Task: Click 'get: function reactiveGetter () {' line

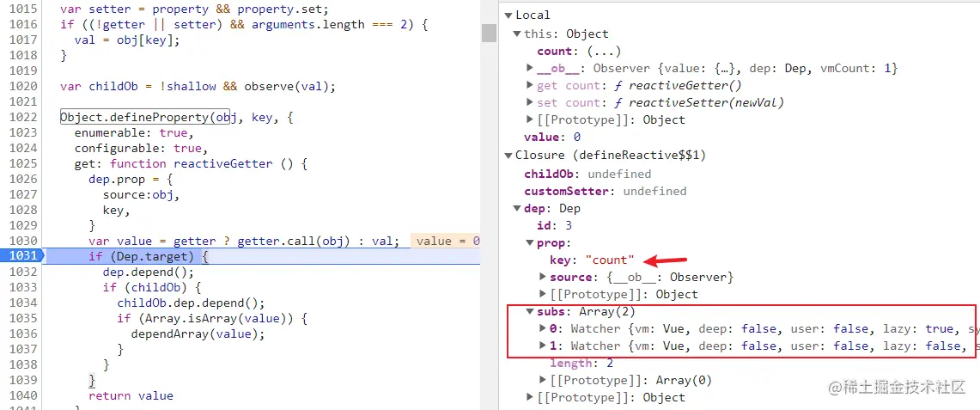Action: (x=191, y=164)
